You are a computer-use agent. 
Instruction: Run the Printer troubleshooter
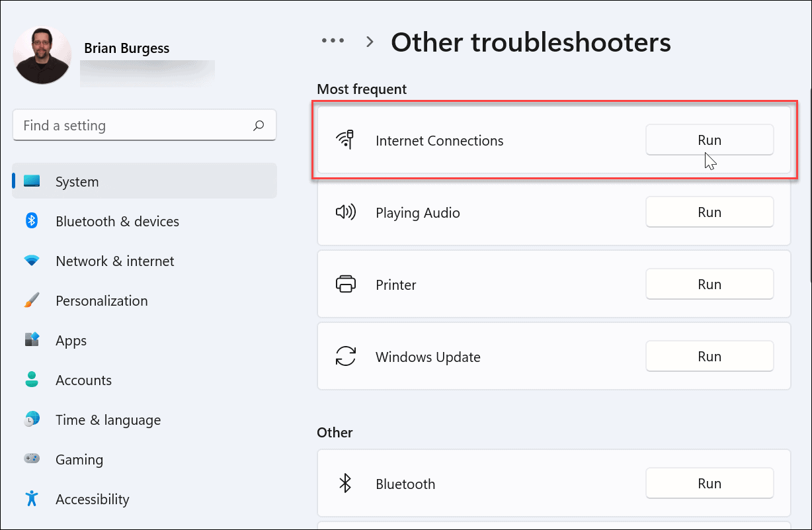point(709,285)
